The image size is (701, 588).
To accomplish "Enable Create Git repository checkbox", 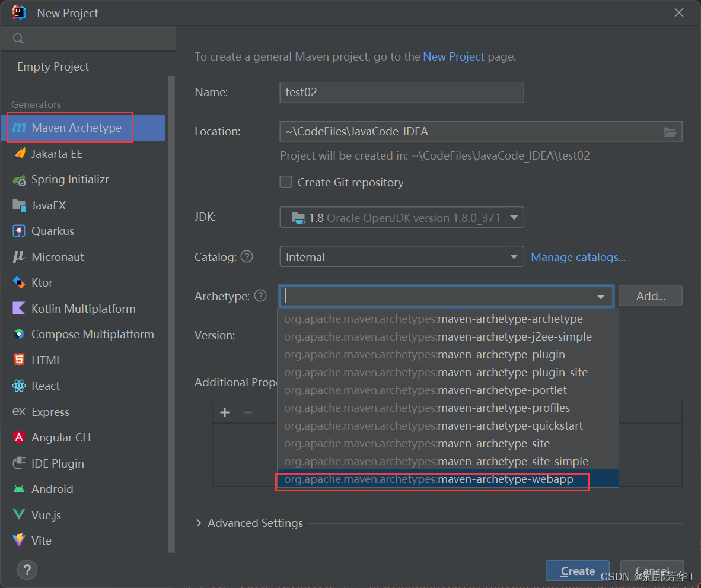I will (x=286, y=182).
